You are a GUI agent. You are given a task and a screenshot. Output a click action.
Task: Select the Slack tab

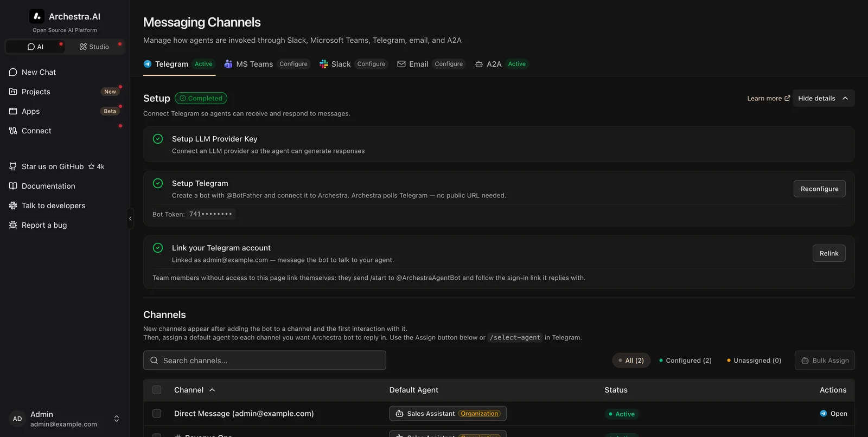coord(354,64)
